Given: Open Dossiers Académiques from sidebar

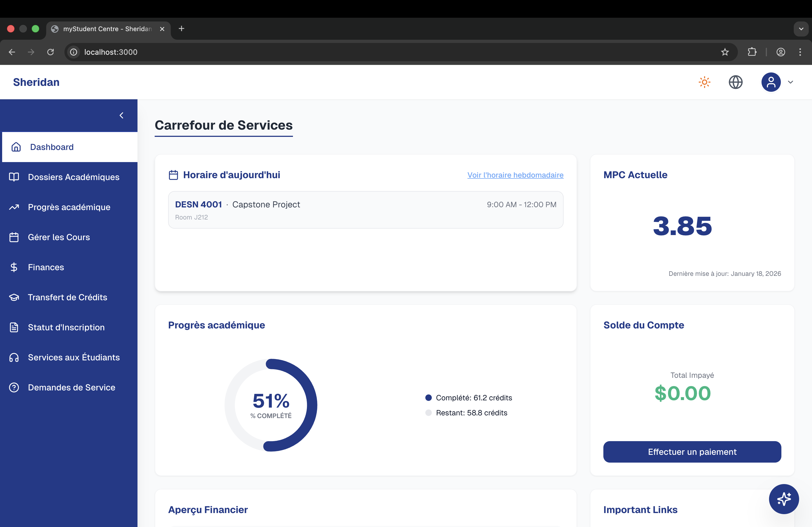Looking at the screenshot, I should 73,177.
